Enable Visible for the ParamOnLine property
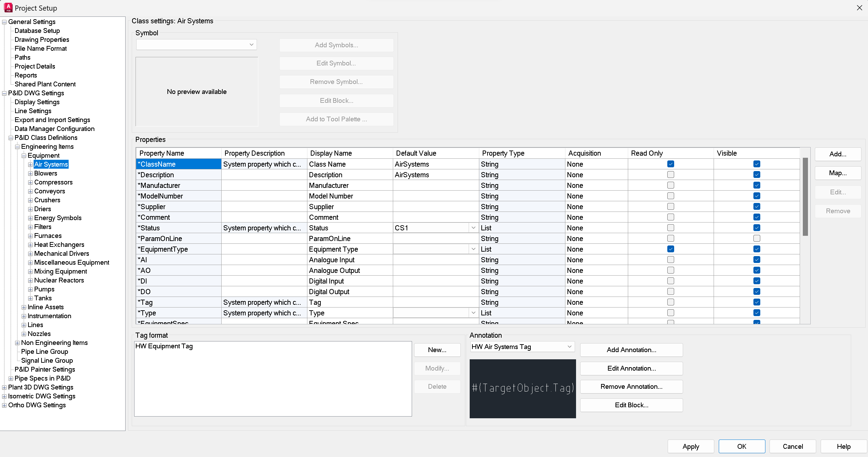 tap(757, 238)
